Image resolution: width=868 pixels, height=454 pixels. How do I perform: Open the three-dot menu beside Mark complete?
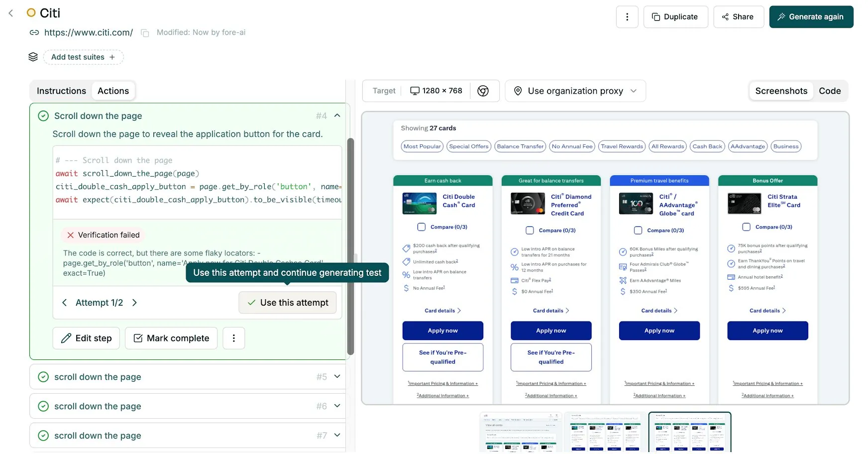[x=234, y=339]
